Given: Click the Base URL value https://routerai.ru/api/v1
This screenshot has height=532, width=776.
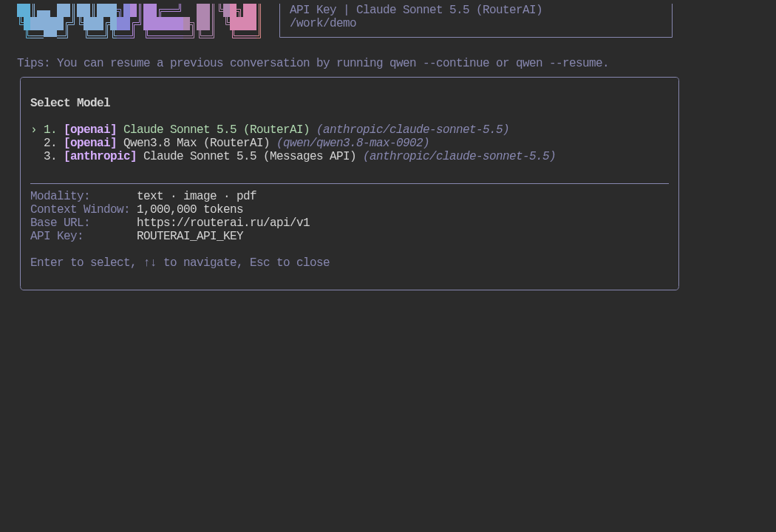Looking at the screenshot, I should pyautogui.click(x=223, y=222).
